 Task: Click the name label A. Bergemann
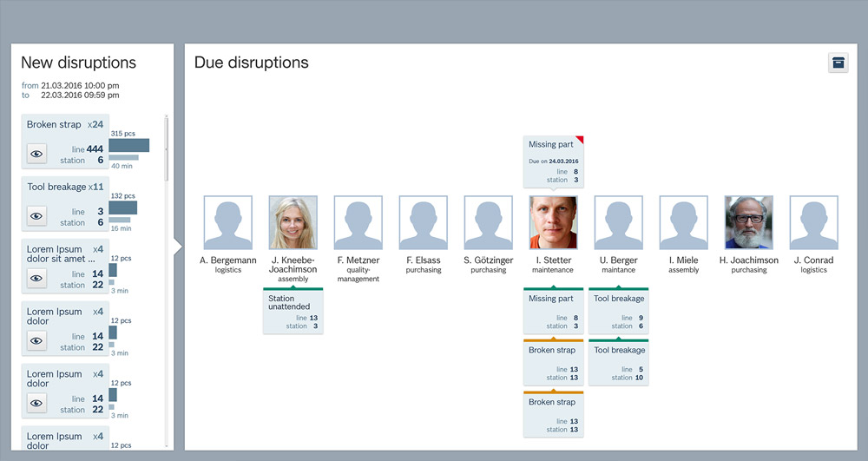pyautogui.click(x=228, y=260)
